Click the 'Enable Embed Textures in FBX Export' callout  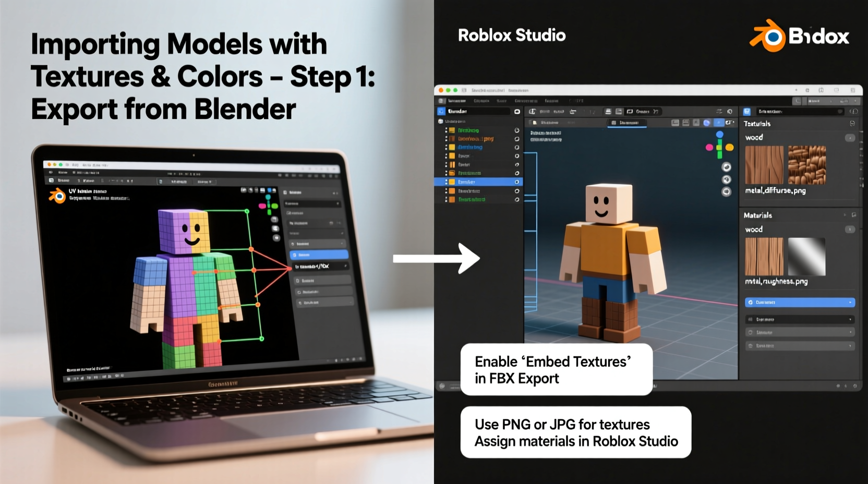(x=554, y=369)
